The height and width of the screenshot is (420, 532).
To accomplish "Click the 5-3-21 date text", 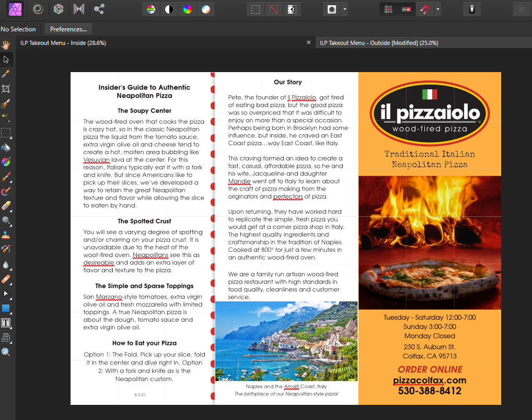I will click(140, 395).
